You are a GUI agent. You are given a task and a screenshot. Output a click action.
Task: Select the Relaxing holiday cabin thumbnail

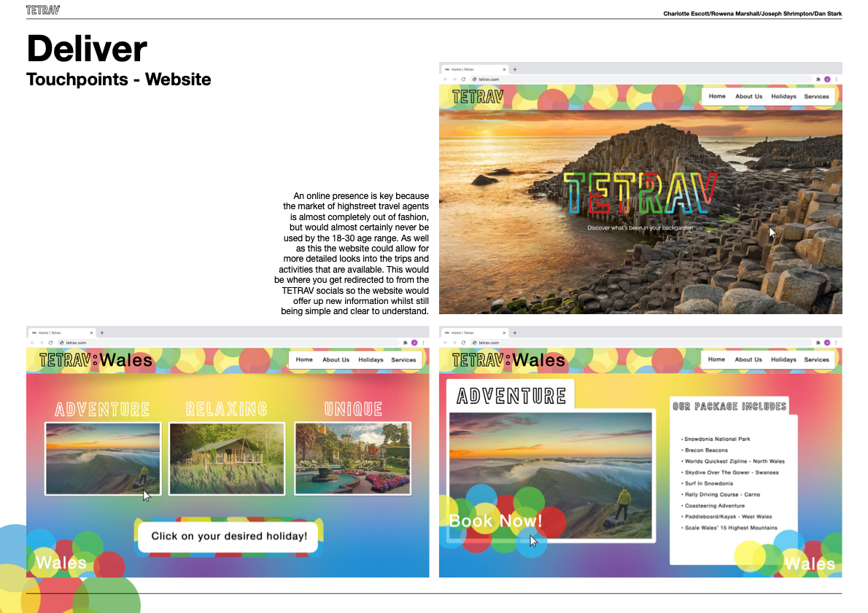click(227, 458)
